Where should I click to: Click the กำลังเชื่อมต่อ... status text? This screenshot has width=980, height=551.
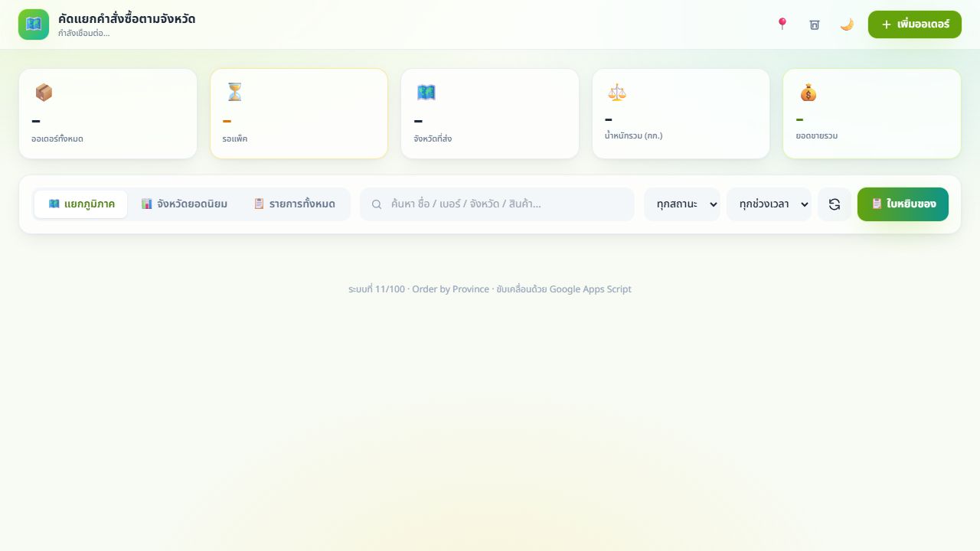(x=83, y=34)
